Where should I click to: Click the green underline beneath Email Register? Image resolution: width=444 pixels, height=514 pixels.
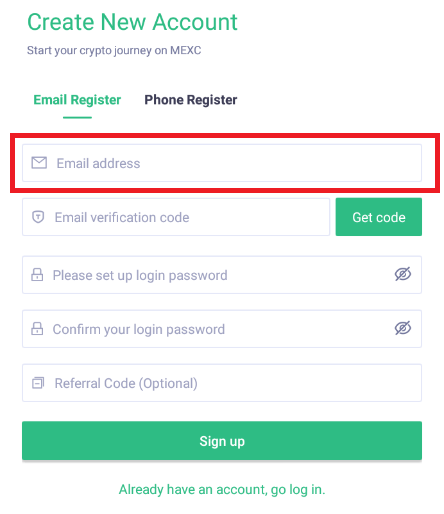coord(77,117)
